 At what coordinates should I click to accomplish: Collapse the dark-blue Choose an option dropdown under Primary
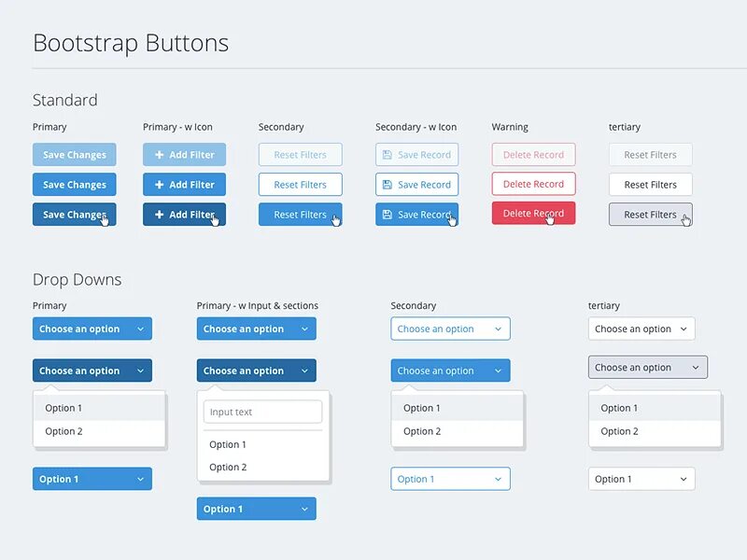click(92, 371)
